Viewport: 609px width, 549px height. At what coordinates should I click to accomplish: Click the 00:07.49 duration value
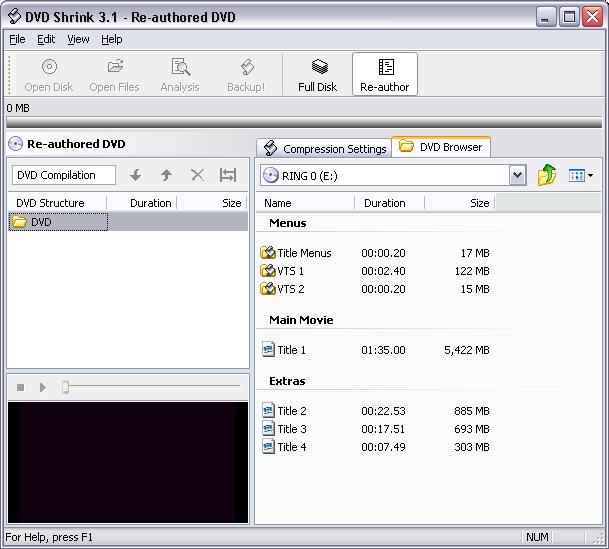[x=383, y=447]
